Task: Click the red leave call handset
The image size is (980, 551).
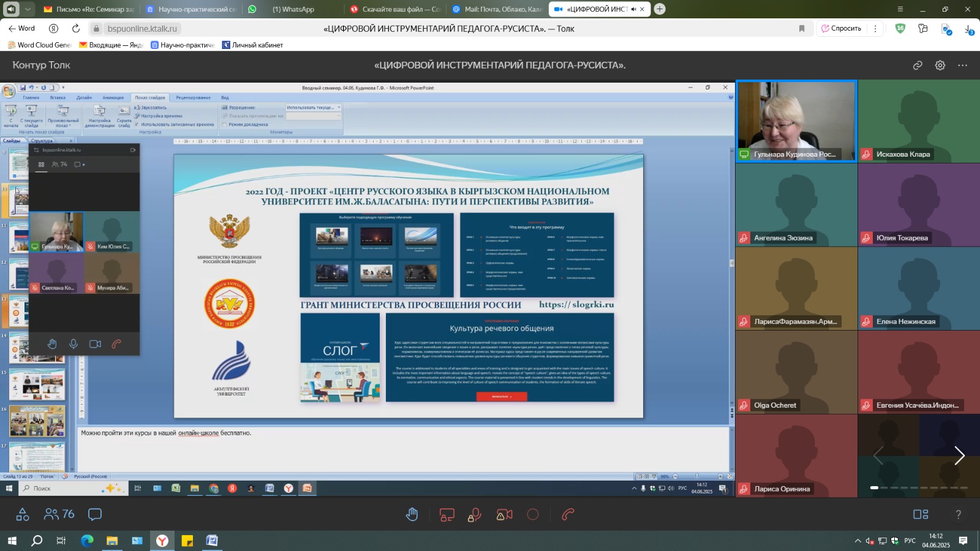Action: (x=568, y=515)
